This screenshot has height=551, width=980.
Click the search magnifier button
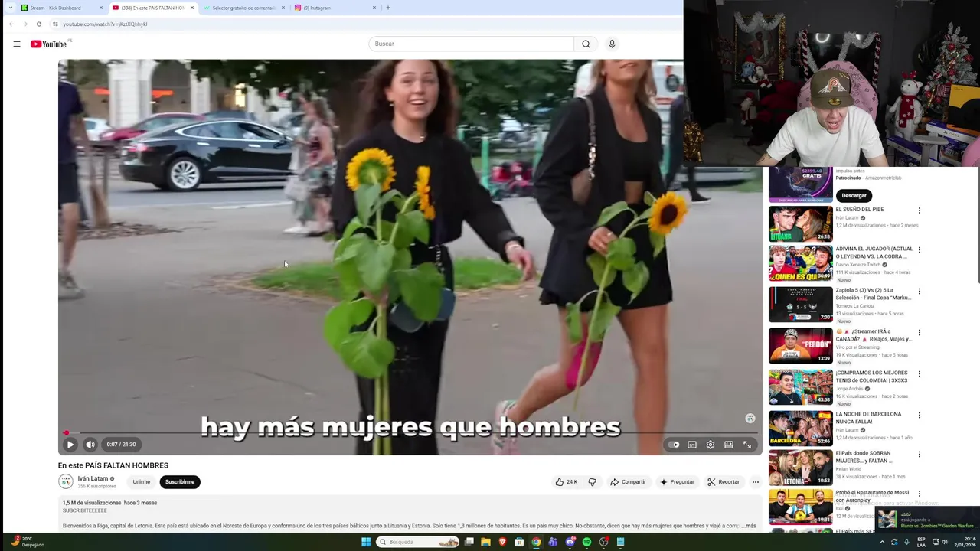coord(586,44)
